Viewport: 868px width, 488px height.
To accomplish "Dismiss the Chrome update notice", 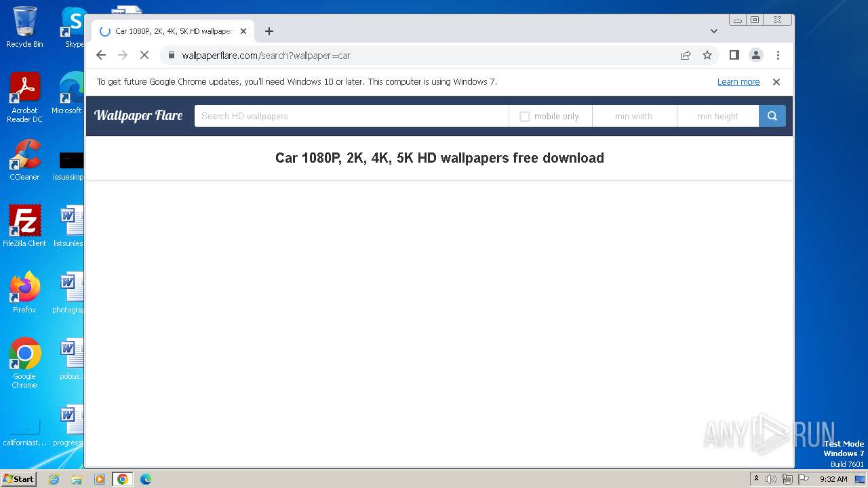I will (x=776, y=82).
